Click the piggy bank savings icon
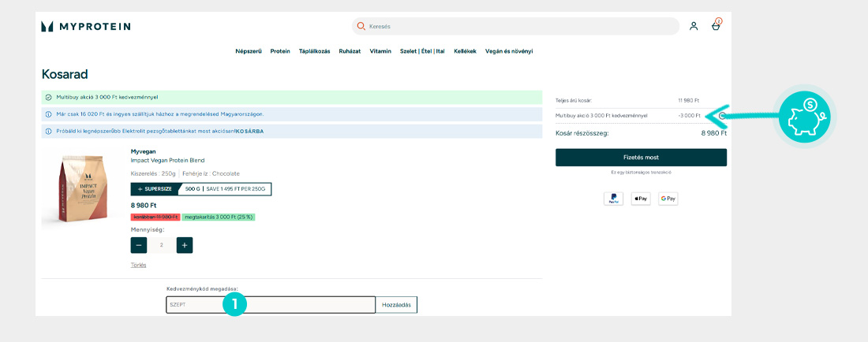The image size is (868, 342). pos(806,116)
